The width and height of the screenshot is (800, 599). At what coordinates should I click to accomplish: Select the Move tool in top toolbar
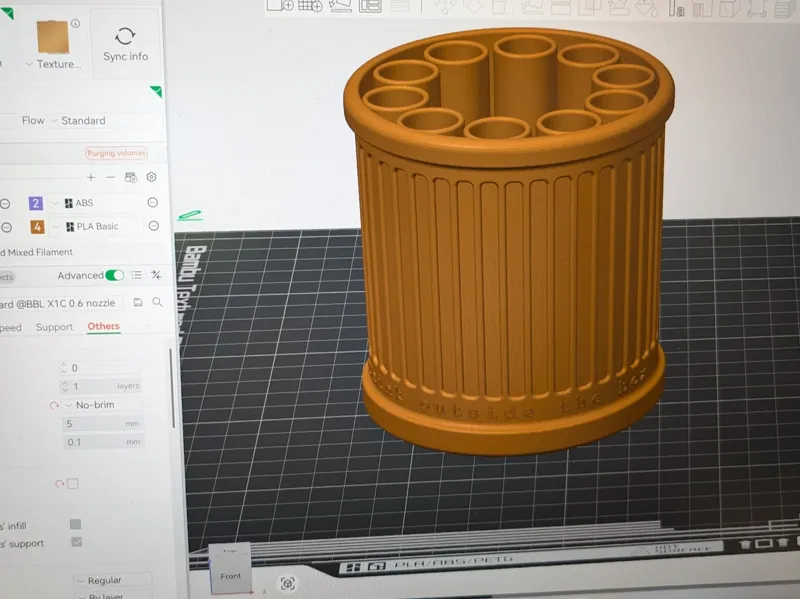coord(445,6)
